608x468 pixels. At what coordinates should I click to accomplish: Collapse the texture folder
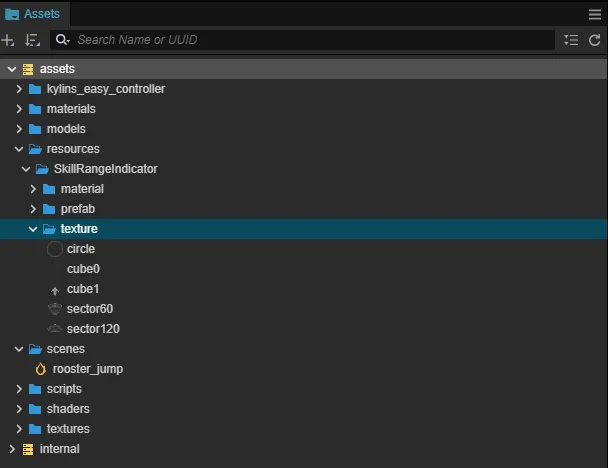tap(33, 229)
